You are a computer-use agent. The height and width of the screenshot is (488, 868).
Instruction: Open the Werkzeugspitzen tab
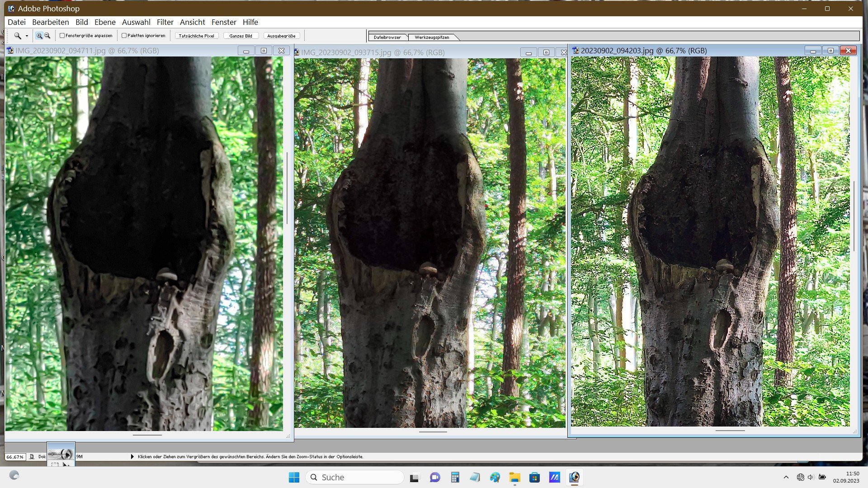click(x=432, y=38)
